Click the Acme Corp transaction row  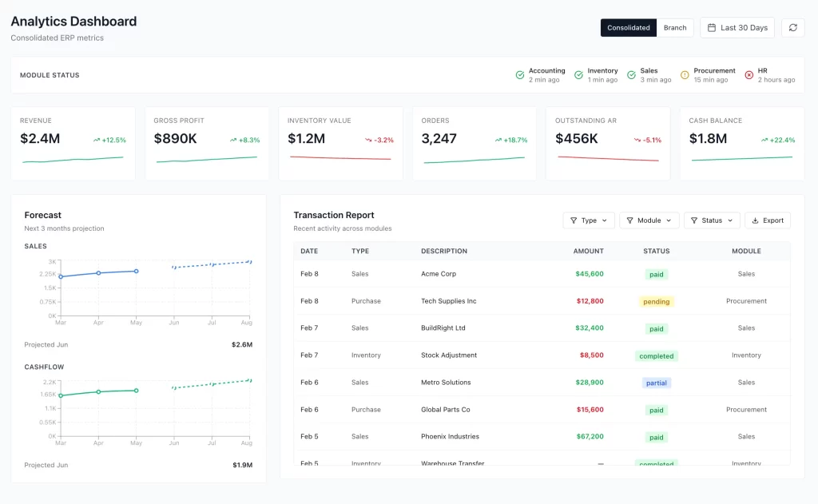coord(527,274)
